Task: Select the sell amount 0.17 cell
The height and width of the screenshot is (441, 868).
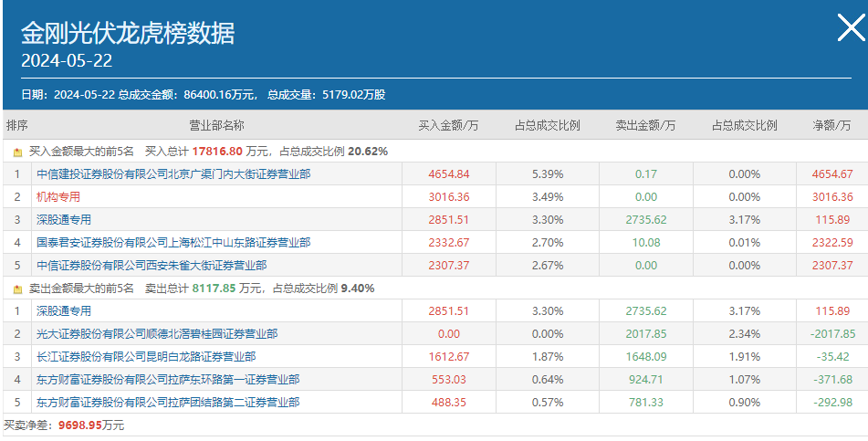Action: click(646, 174)
